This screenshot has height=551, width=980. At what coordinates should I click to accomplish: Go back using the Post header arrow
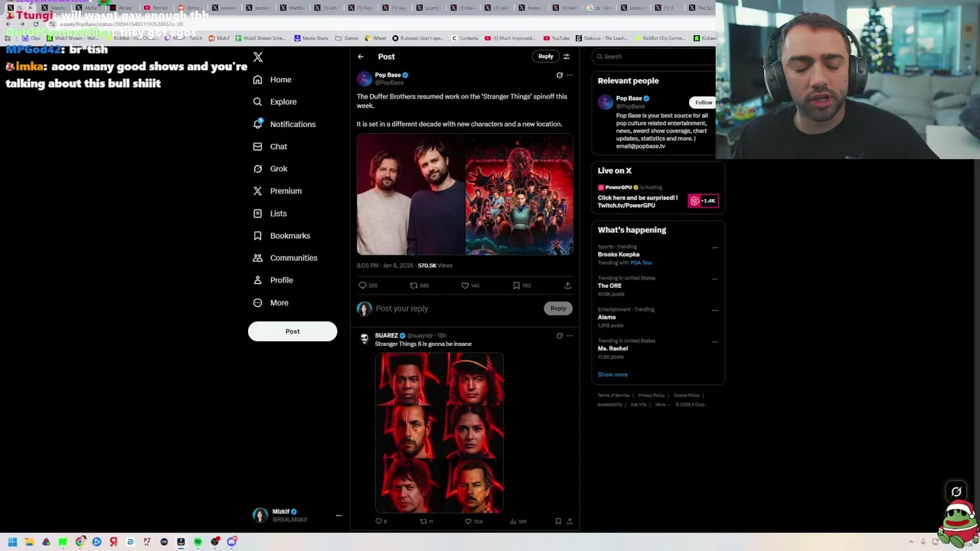tap(361, 57)
